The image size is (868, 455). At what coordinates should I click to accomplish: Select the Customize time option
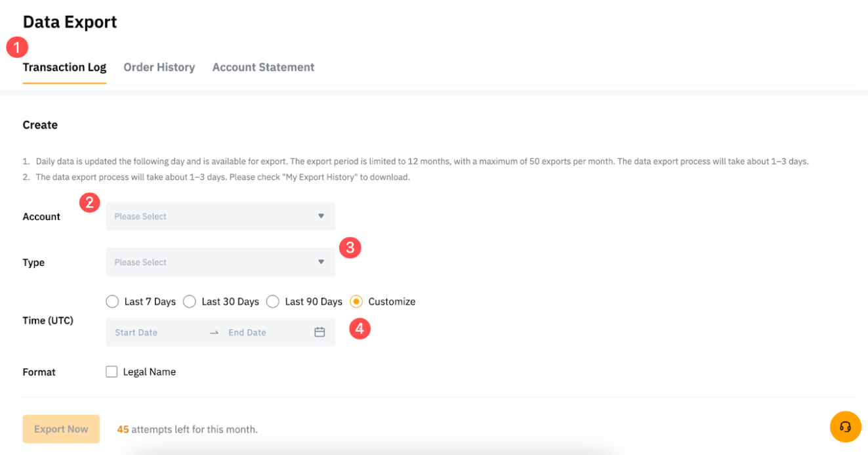(356, 301)
